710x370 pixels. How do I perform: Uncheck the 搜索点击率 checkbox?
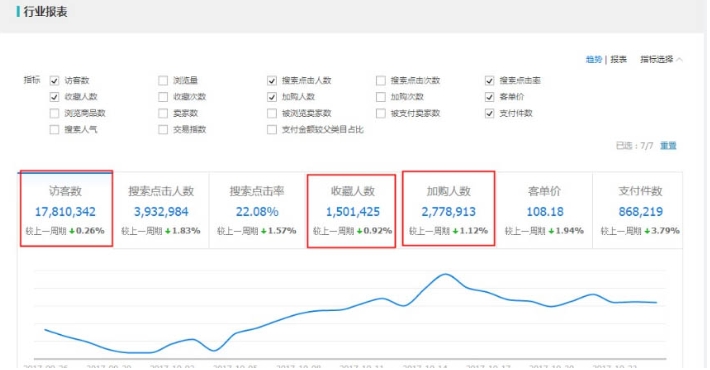[489, 81]
